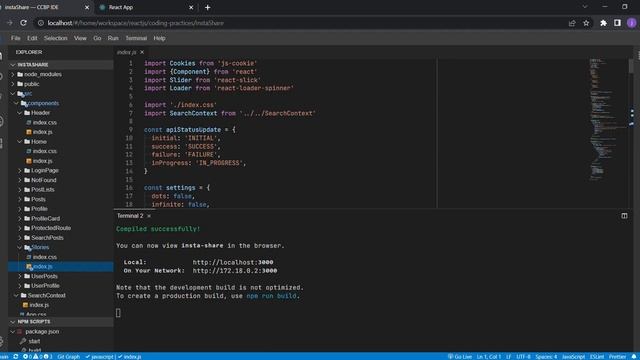Open the purple profile avatar
Viewport: 640px width, 360px height.
(631, 23)
